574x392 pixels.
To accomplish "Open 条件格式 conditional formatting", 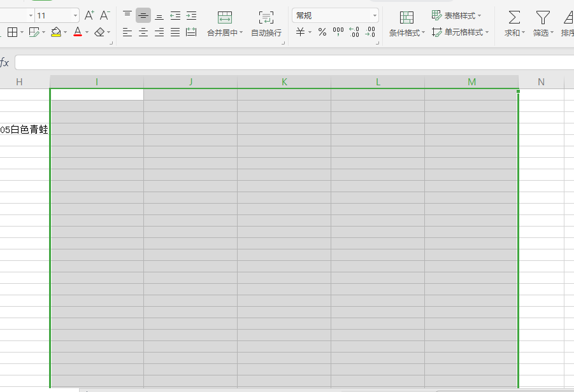I will coord(406,24).
